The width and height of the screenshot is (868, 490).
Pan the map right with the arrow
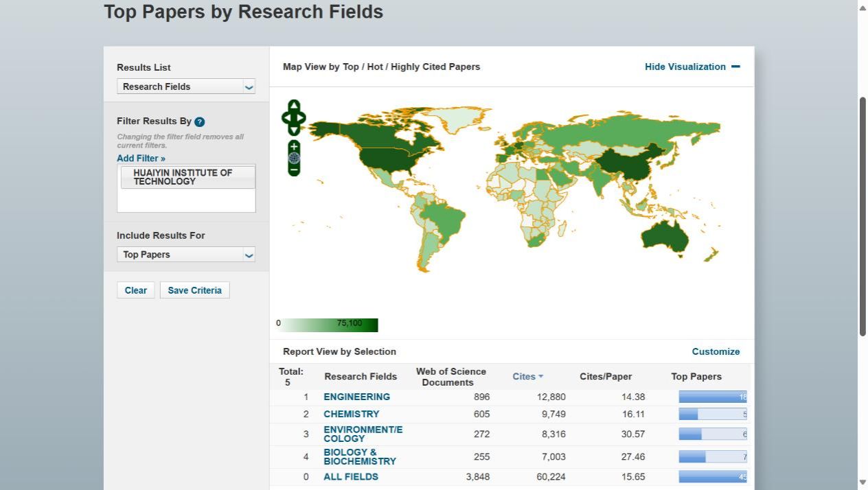pos(302,118)
